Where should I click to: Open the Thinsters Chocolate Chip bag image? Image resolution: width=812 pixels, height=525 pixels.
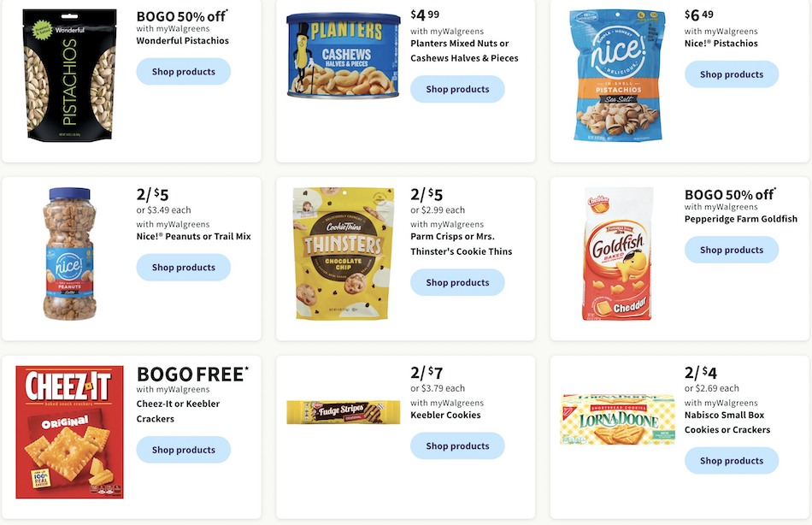coord(344,253)
